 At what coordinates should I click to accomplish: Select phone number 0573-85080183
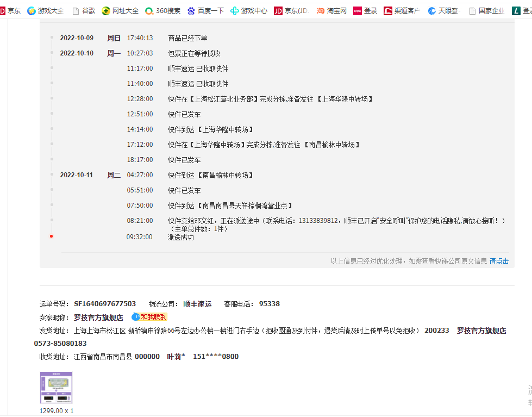point(60,343)
